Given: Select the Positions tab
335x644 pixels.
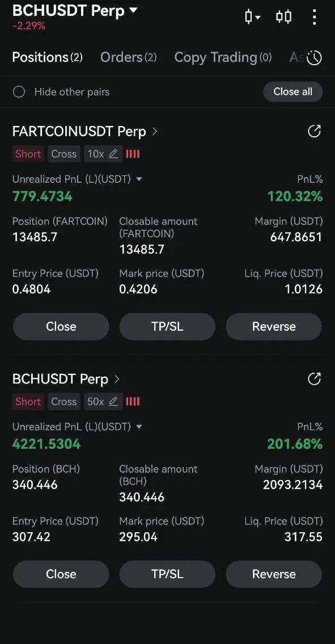Looking at the screenshot, I should coord(47,57).
